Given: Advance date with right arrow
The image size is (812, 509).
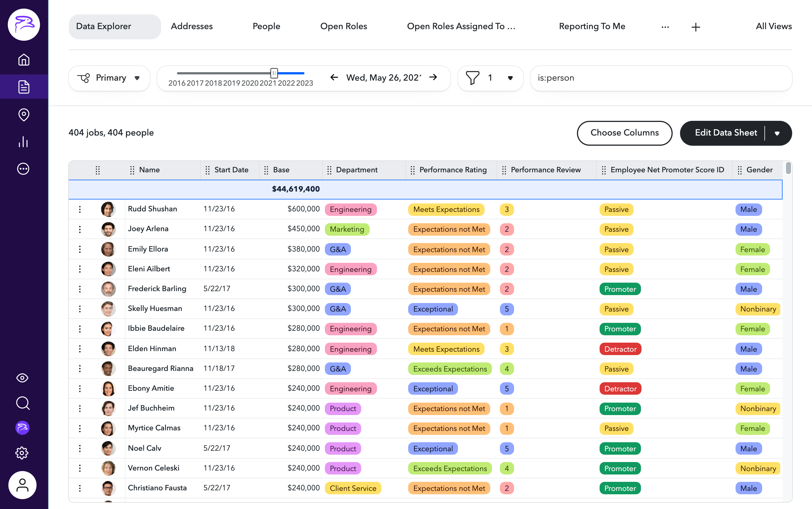Looking at the screenshot, I should coord(433,78).
